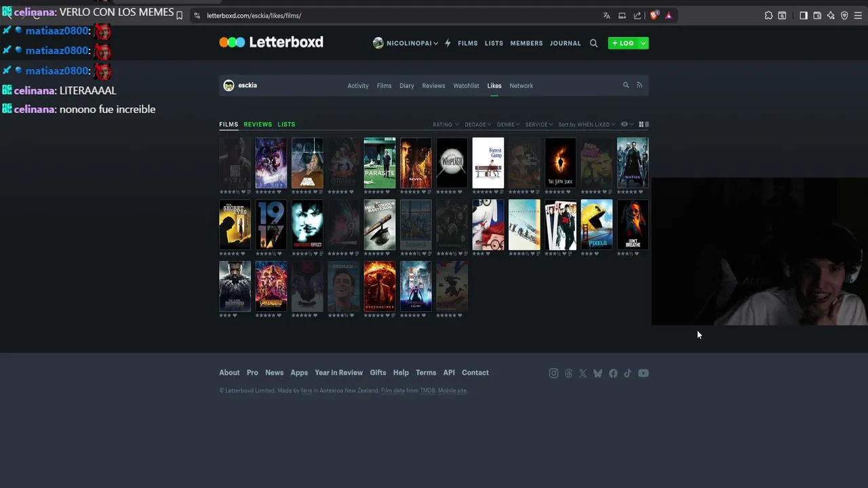The height and width of the screenshot is (488, 868).
Task: Open the 1917 film poster
Action: 271,224
